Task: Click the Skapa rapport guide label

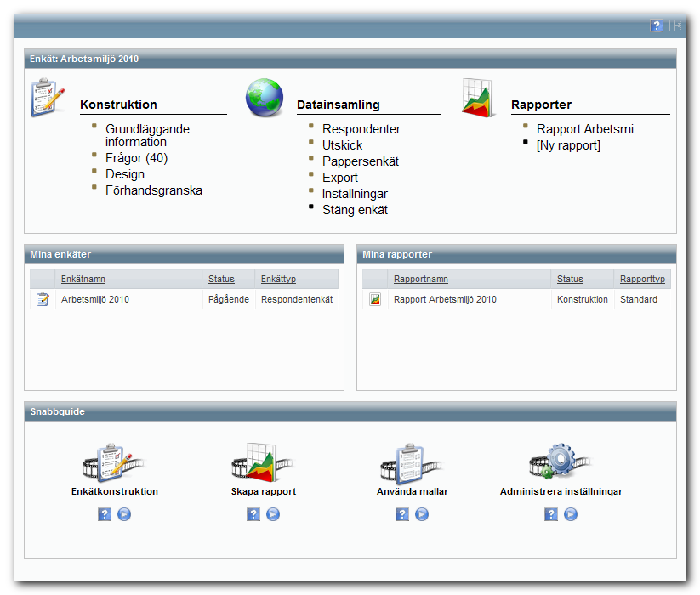Action: coord(264,491)
